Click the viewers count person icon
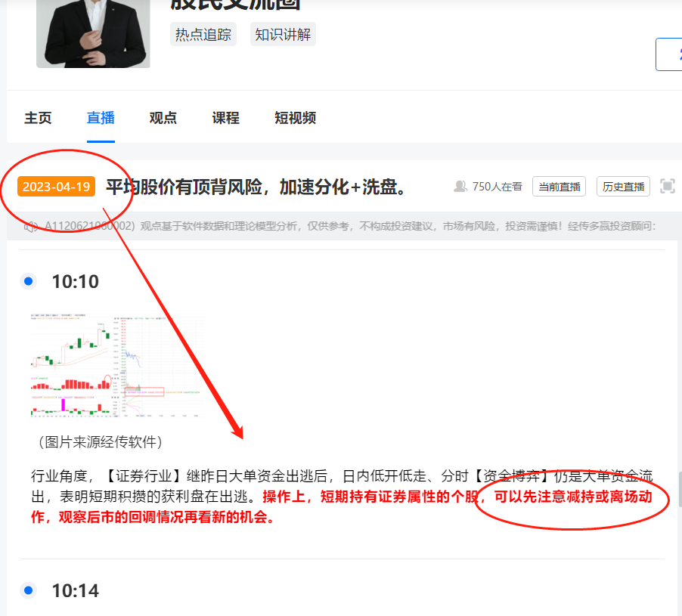The height and width of the screenshot is (616, 682). 460,187
